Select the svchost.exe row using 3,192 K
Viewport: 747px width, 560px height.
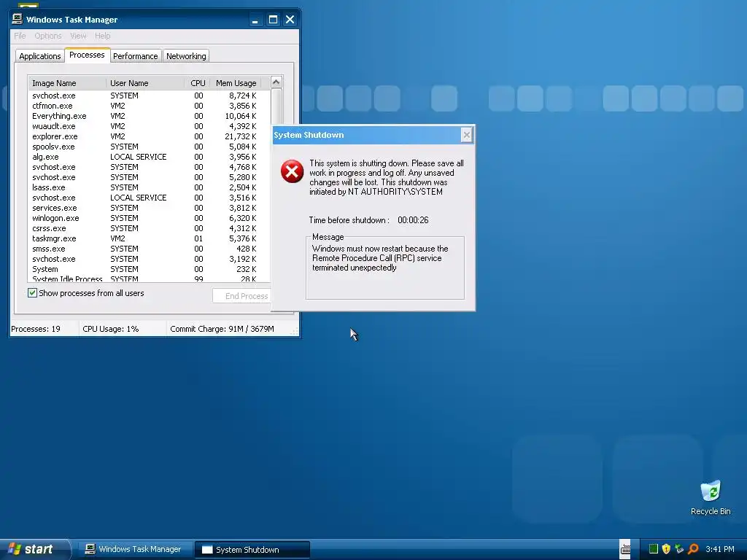149,259
